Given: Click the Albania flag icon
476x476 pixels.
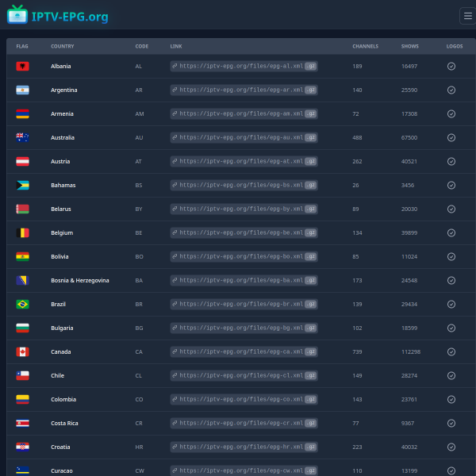Looking at the screenshot, I should (x=22, y=66).
